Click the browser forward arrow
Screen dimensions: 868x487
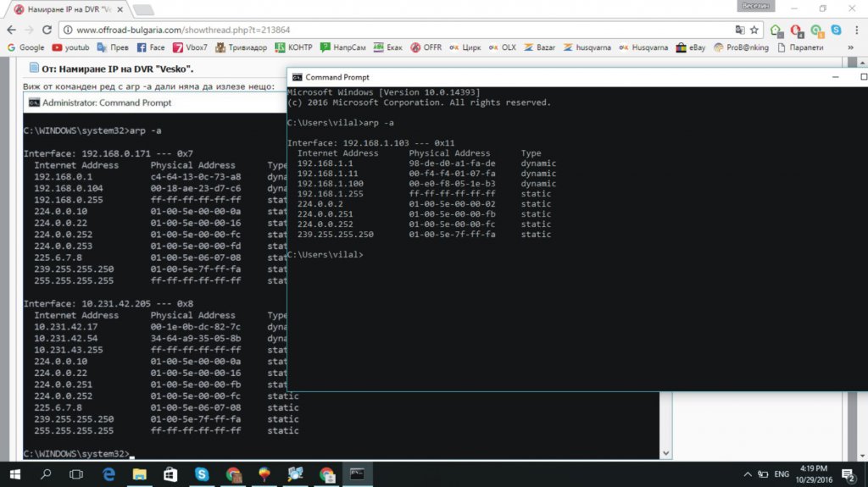click(29, 30)
